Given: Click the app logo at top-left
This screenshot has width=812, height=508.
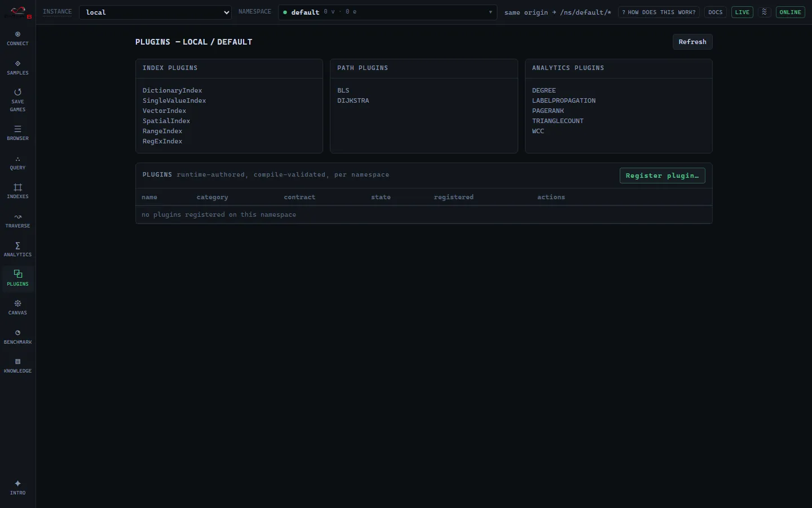Looking at the screenshot, I should (18, 12).
